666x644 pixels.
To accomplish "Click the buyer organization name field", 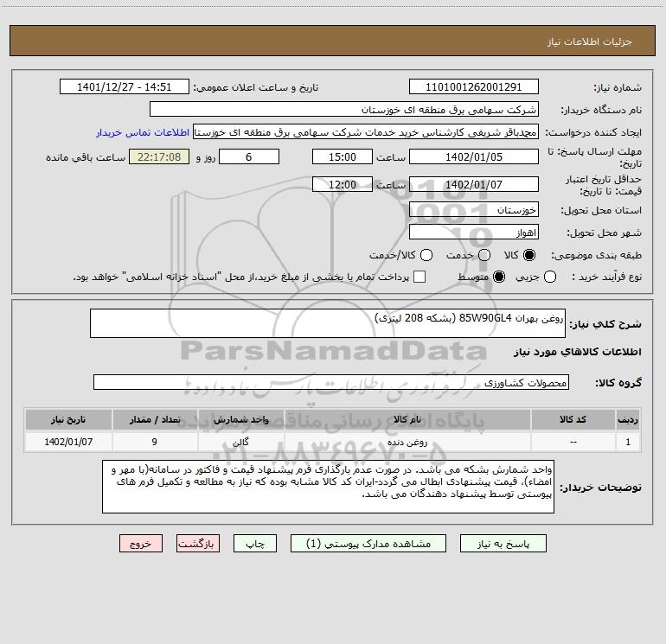I will point(344,110).
